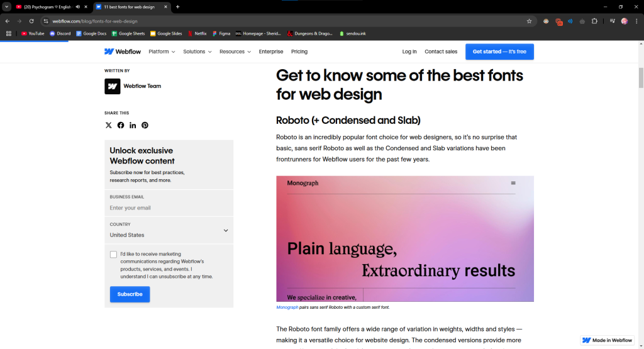Open the Chrome profile avatar
This screenshot has height=349, width=644.
pyautogui.click(x=625, y=21)
